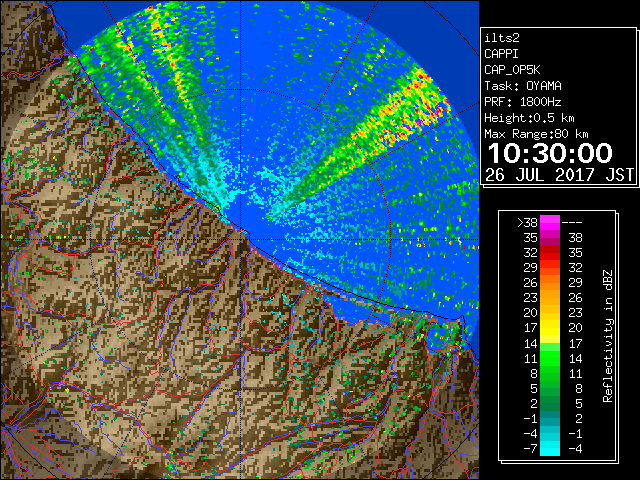
Task: Click the 'Reflectivity in dBZ' legend title
Action: pos(608,336)
